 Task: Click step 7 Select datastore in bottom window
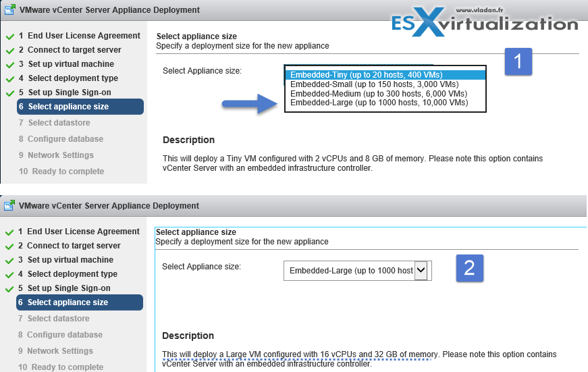click(x=53, y=319)
